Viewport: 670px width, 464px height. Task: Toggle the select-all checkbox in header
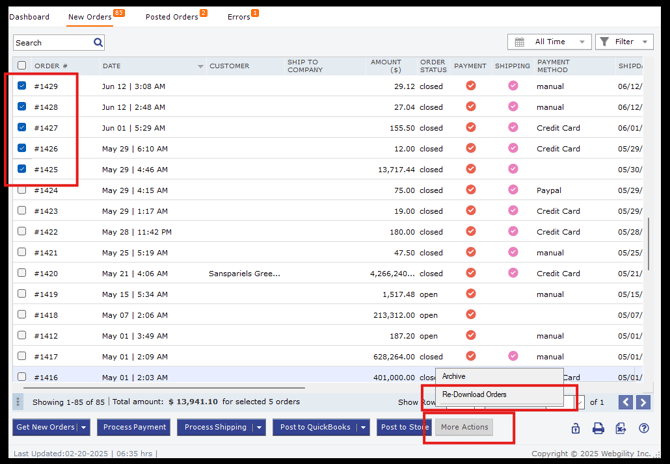click(x=22, y=66)
